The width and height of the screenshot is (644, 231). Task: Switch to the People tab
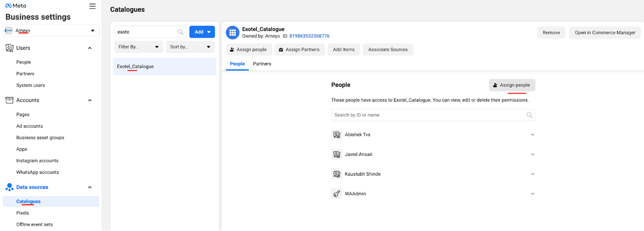point(237,64)
